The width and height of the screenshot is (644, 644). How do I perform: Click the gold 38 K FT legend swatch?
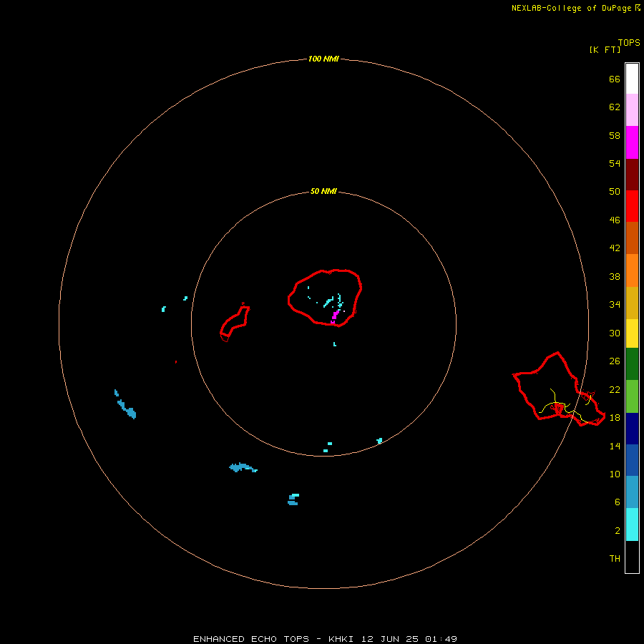(632, 303)
